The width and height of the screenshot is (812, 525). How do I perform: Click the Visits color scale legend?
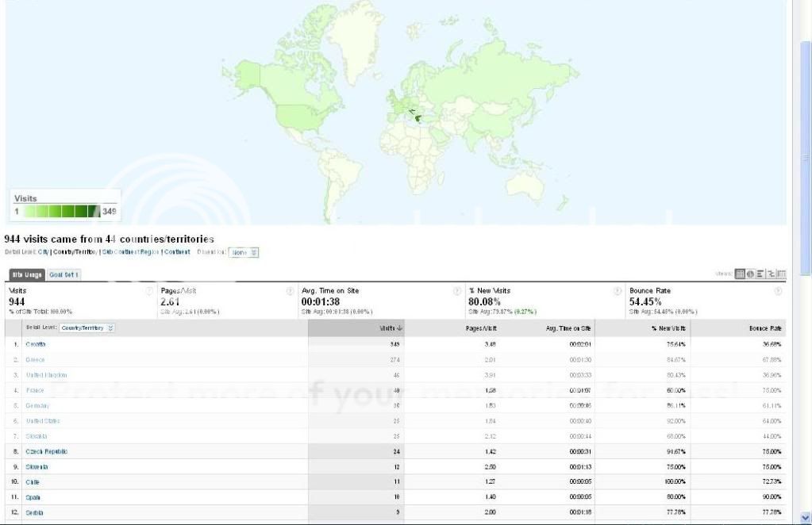tap(65, 205)
